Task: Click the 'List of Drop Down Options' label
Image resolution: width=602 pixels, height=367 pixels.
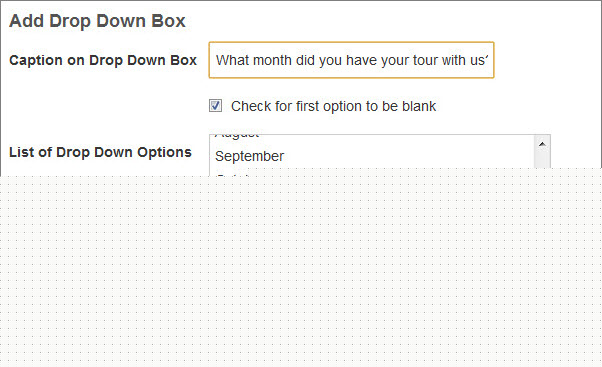Action: [100, 152]
